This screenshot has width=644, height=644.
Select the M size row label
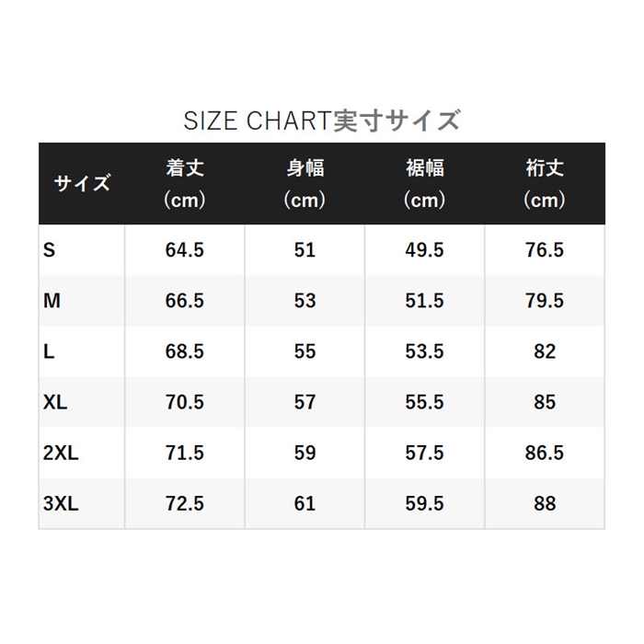point(52,301)
